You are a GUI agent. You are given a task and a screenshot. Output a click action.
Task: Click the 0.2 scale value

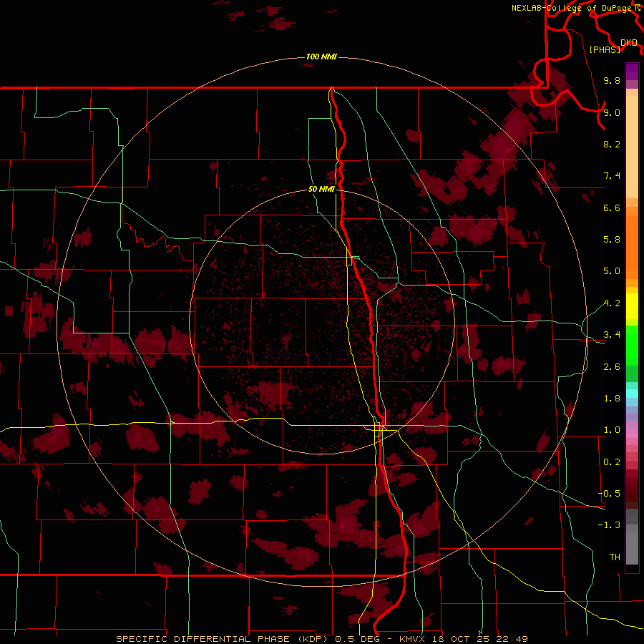click(612, 462)
